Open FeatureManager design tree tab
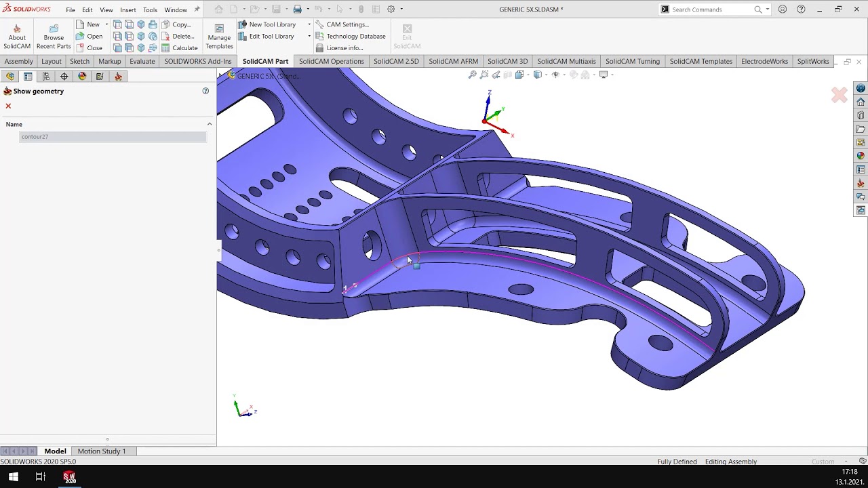The height and width of the screenshot is (488, 868). click(10, 77)
